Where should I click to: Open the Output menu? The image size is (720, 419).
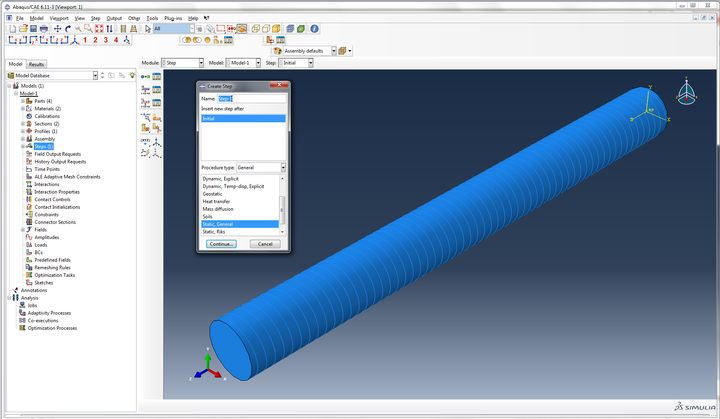[114, 18]
